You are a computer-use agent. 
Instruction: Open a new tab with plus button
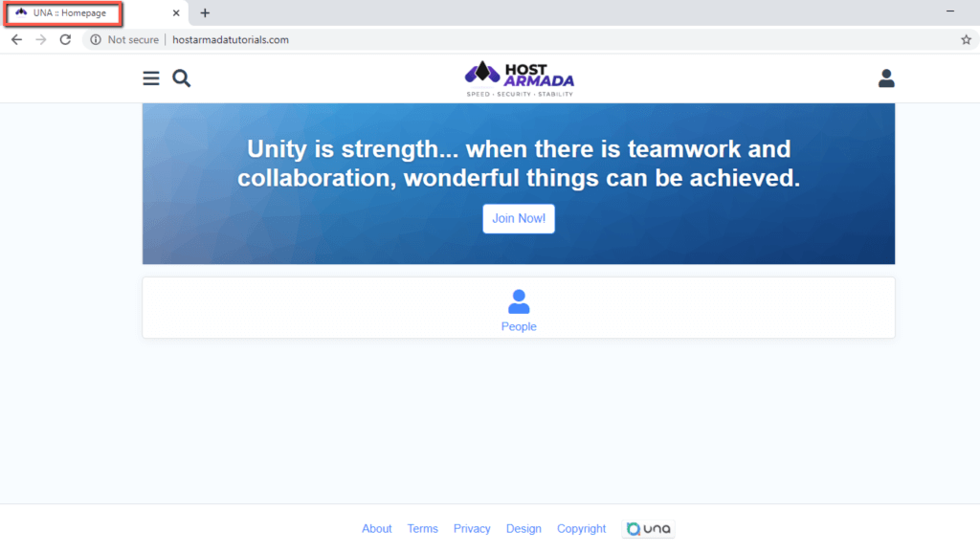tap(205, 12)
